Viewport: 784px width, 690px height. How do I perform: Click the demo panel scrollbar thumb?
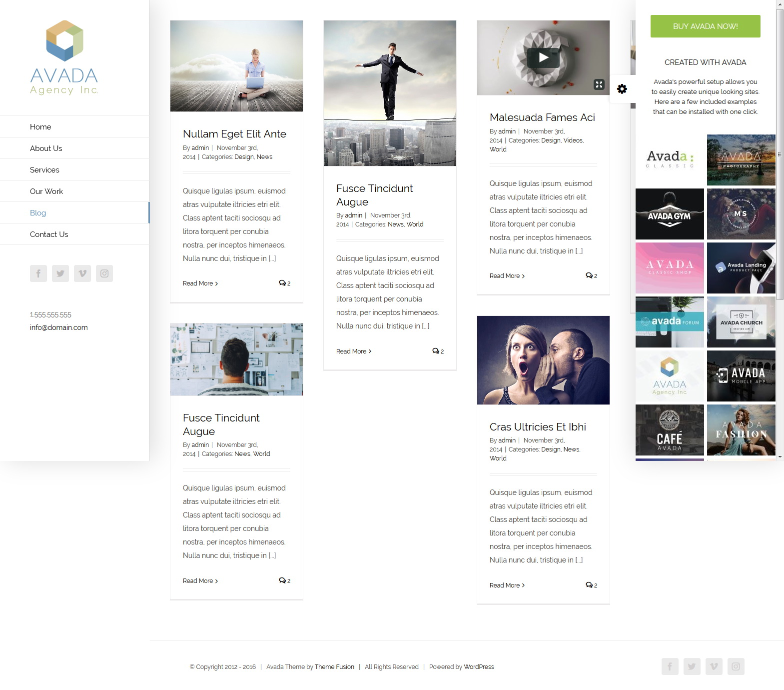pos(780,154)
